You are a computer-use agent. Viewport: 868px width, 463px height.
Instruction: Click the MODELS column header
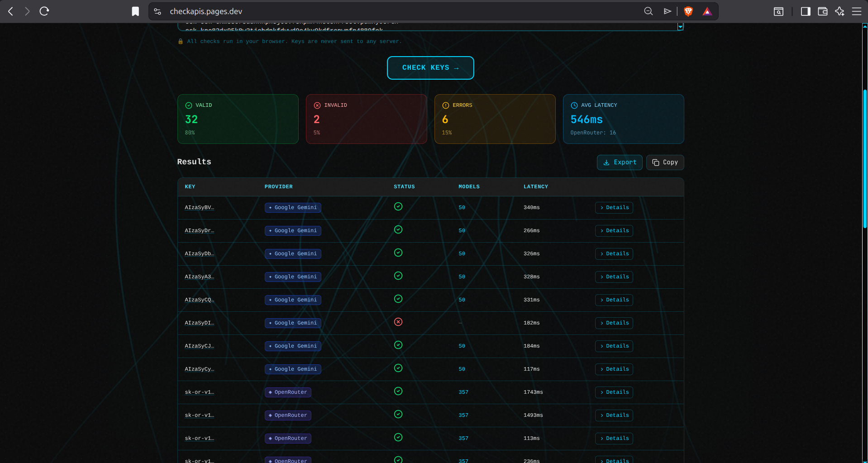click(x=469, y=186)
